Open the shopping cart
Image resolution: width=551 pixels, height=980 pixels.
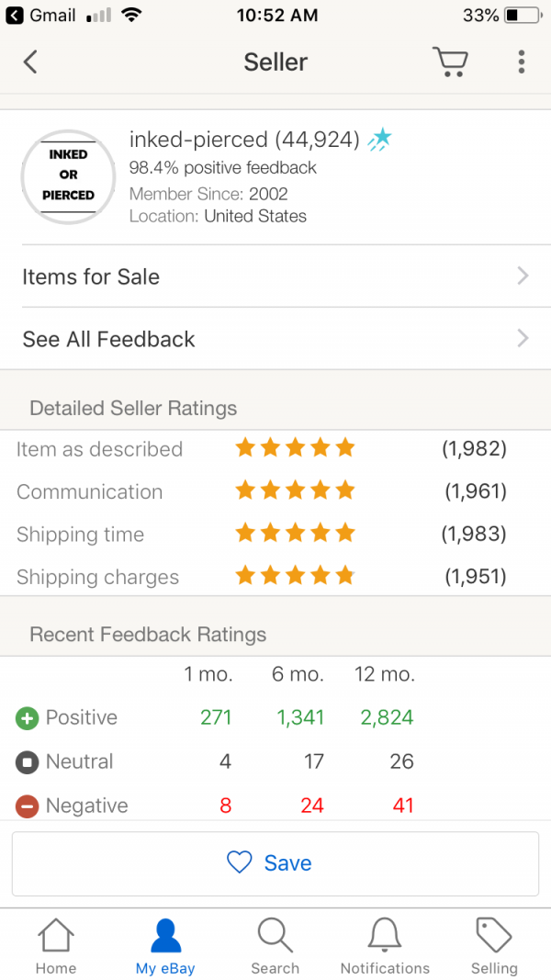tap(450, 62)
